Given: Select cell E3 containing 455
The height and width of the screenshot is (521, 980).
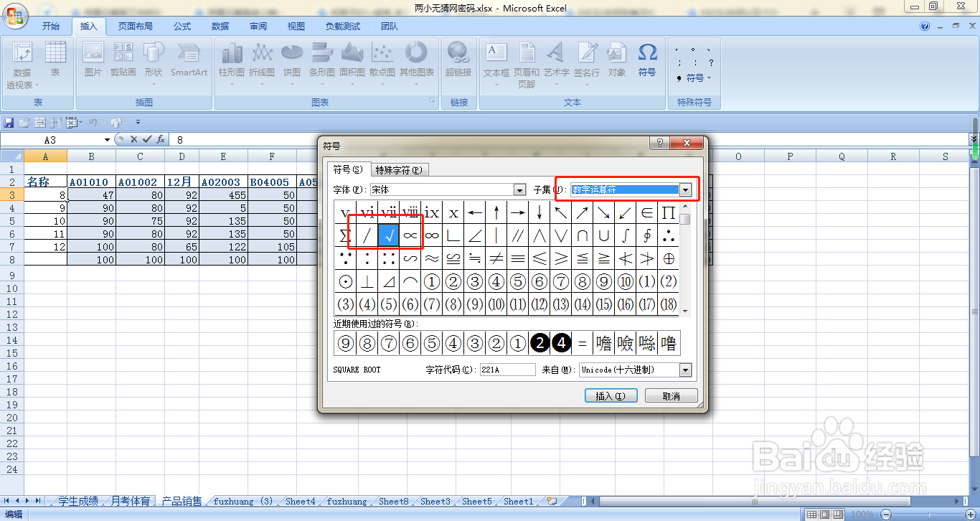Looking at the screenshot, I should (224, 194).
